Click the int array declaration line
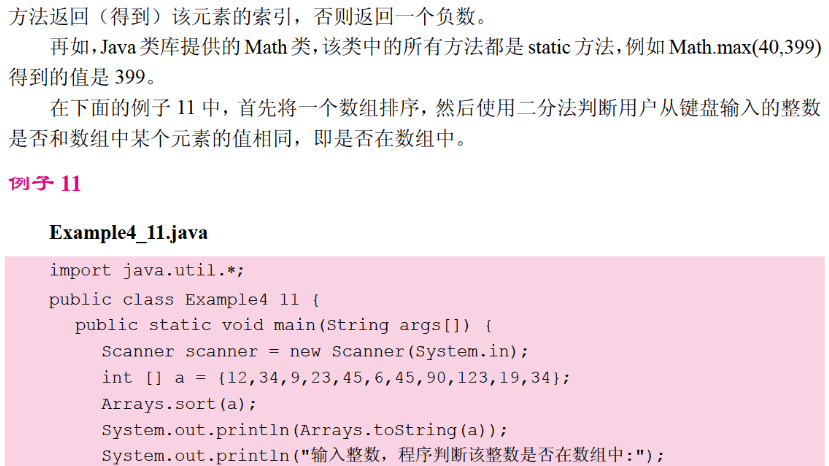Viewport: 829px width, 466px height. pyautogui.click(x=335, y=377)
